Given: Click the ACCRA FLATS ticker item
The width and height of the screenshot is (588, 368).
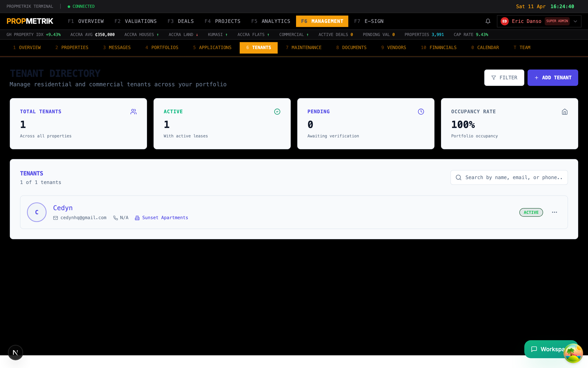Looking at the screenshot, I should pos(253,35).
